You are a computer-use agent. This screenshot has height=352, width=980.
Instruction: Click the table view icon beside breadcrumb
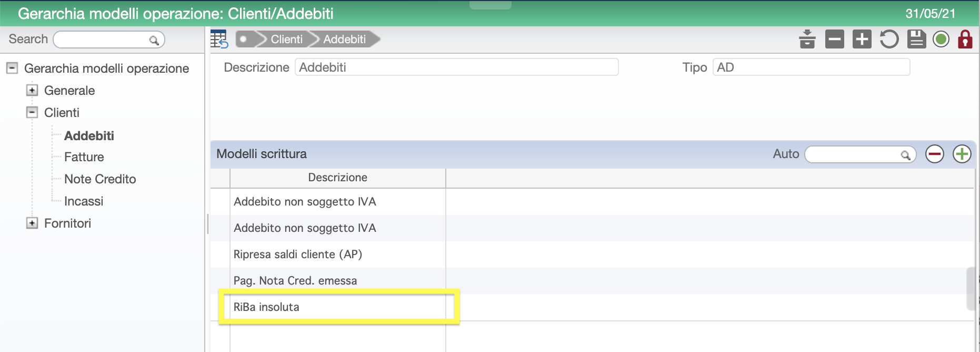pos(218,39)
